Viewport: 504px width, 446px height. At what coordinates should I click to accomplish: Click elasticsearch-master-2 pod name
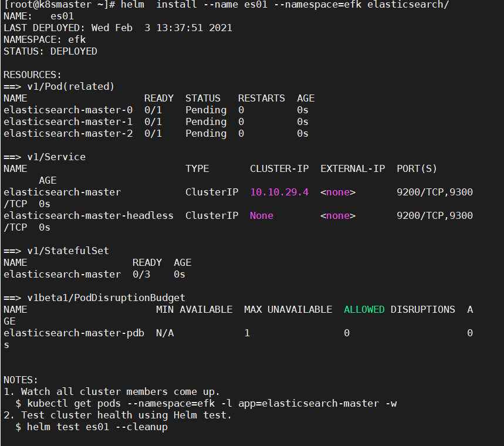pos(67,133)
